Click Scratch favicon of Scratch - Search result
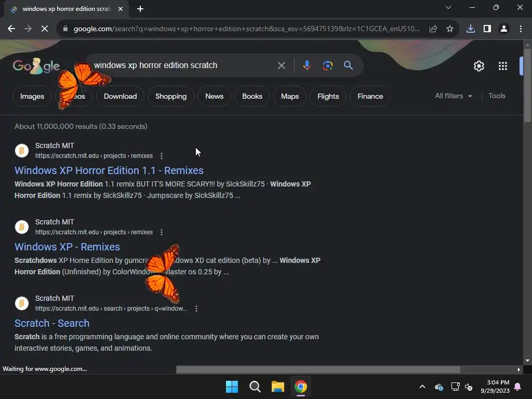Image resolution: width=532 pixels, height=399 pixels. click(22, 303)
